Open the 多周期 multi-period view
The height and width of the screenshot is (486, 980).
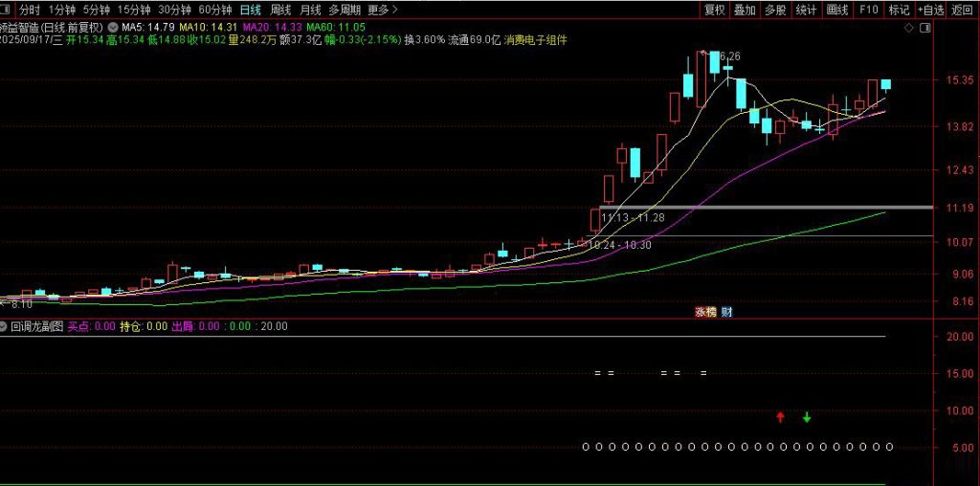(x=345, y=10)
